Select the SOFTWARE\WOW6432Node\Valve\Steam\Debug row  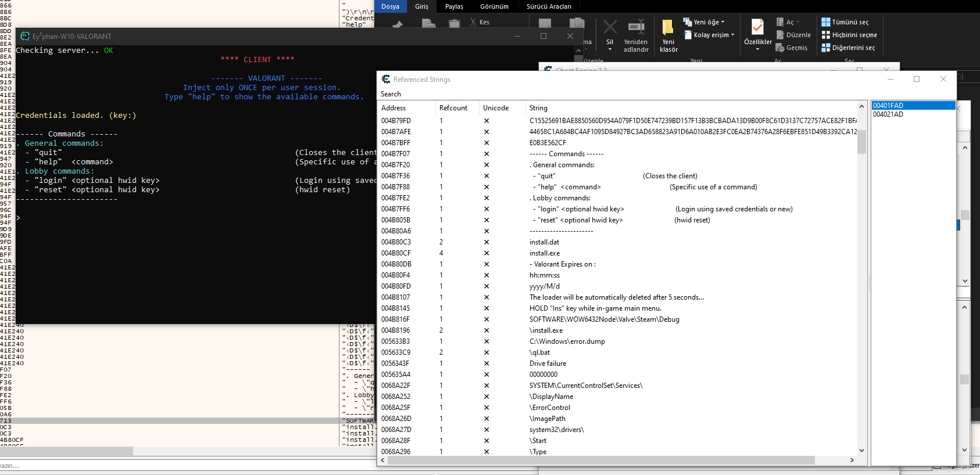tap(618, 319)
